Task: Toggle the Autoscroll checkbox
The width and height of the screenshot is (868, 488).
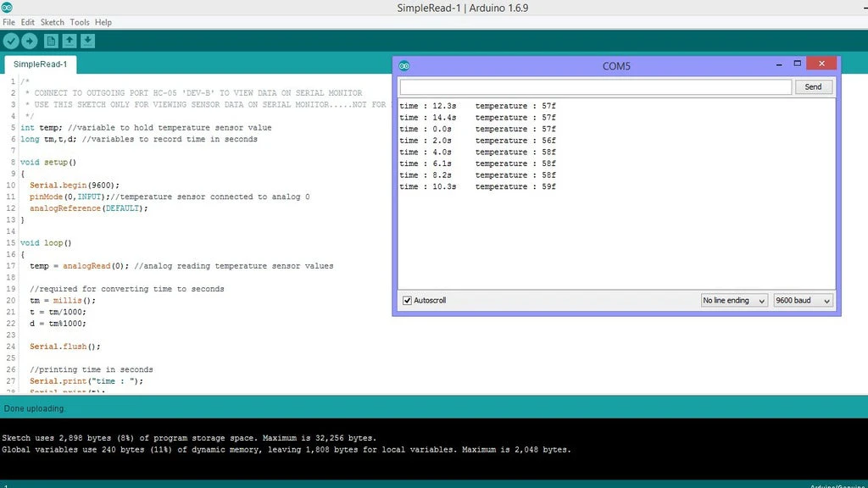Action: pos(408,301)
